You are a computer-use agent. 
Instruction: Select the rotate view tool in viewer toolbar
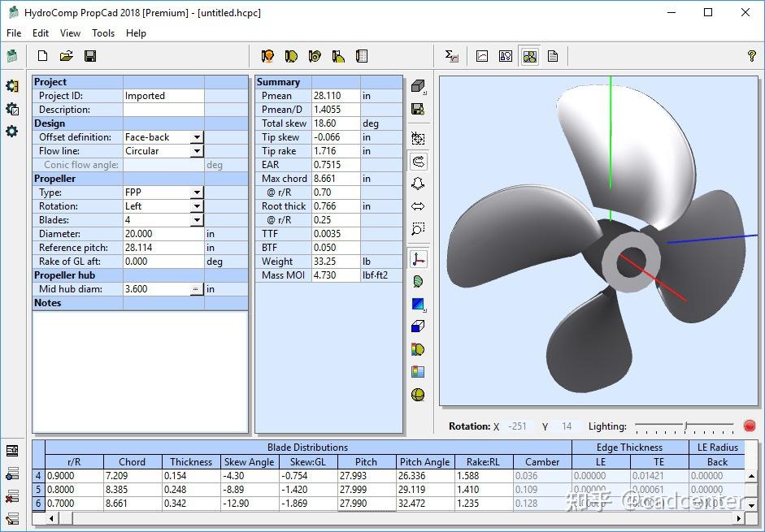[419, 162]
